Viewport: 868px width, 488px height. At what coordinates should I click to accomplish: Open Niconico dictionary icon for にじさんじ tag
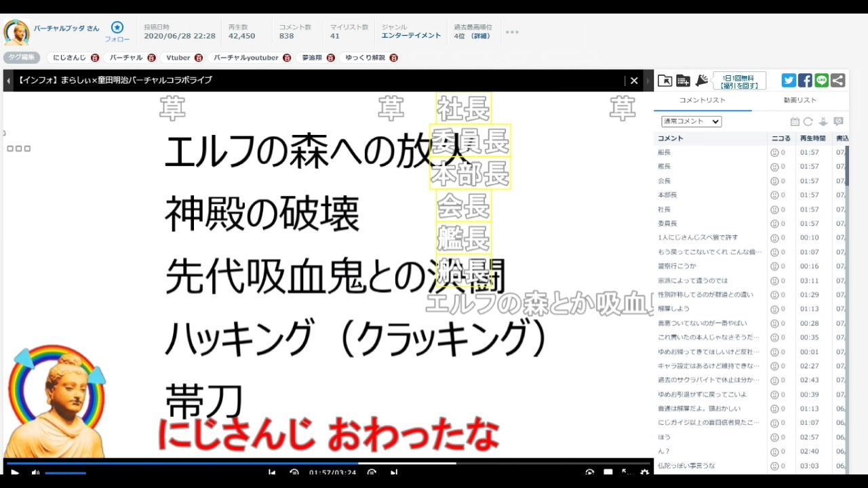click(95, 58)
